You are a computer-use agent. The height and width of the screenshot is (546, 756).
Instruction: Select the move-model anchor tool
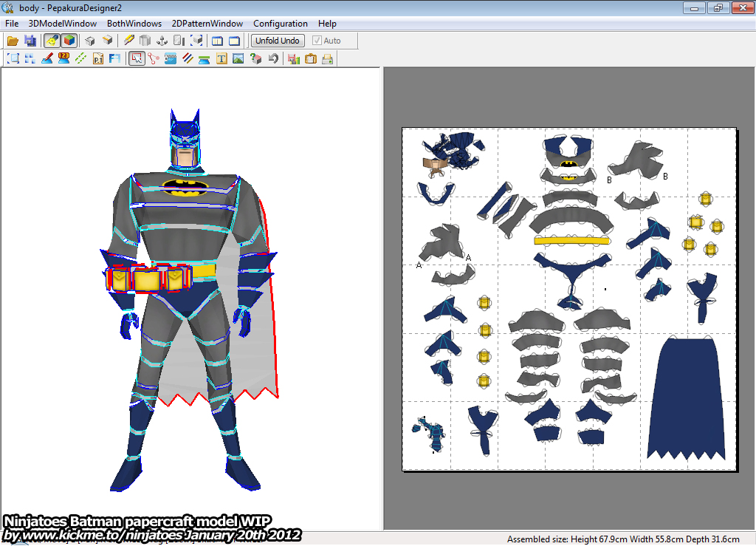(162, 41)
